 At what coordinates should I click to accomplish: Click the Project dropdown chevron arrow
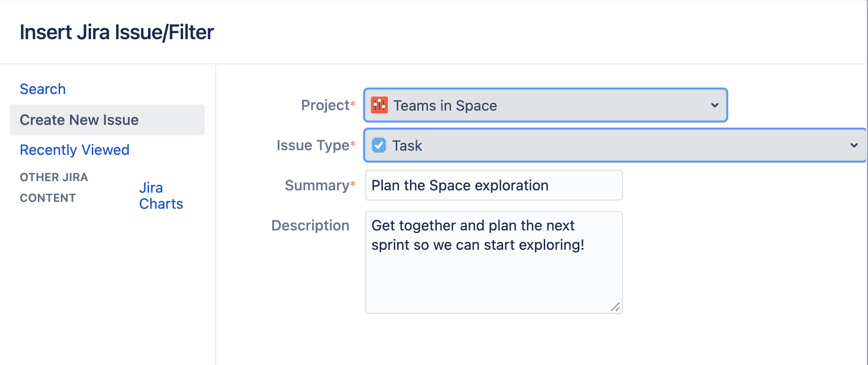[x=714, y=105]
